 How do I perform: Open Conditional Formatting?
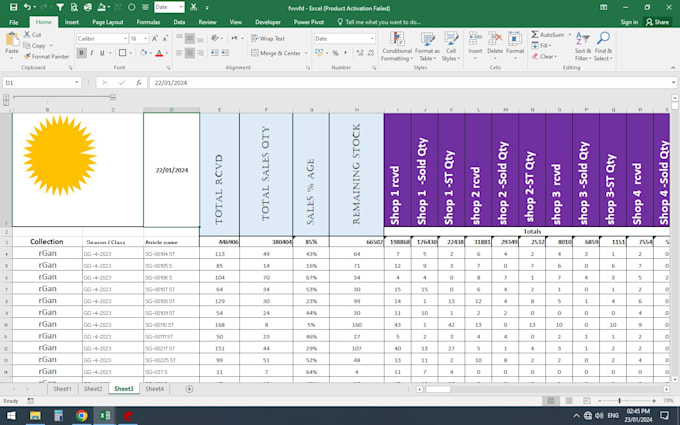397,46
